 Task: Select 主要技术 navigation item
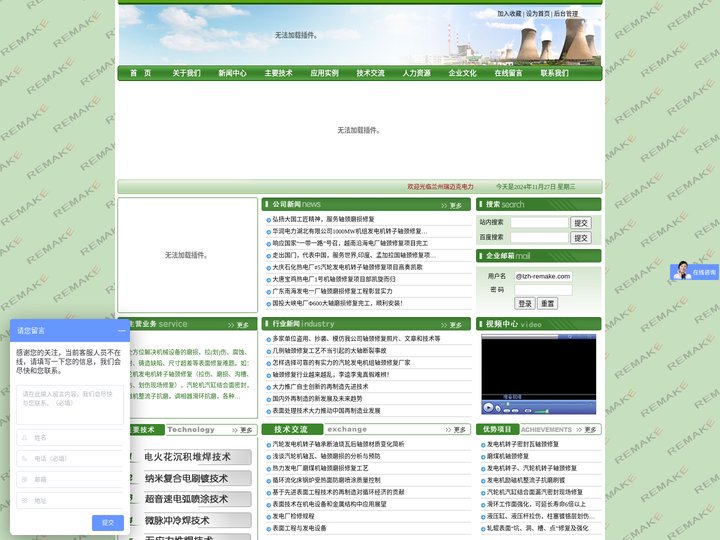pos(278,73)
